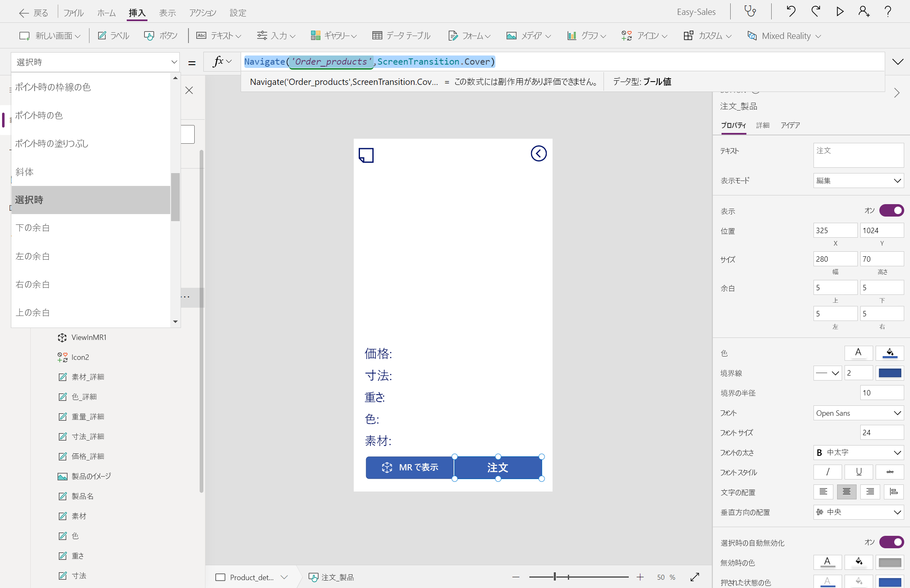This screenshot has width=910, height=588.
Task: Toggle the 表示 visibility switch
Action: [x=891, y=210]
